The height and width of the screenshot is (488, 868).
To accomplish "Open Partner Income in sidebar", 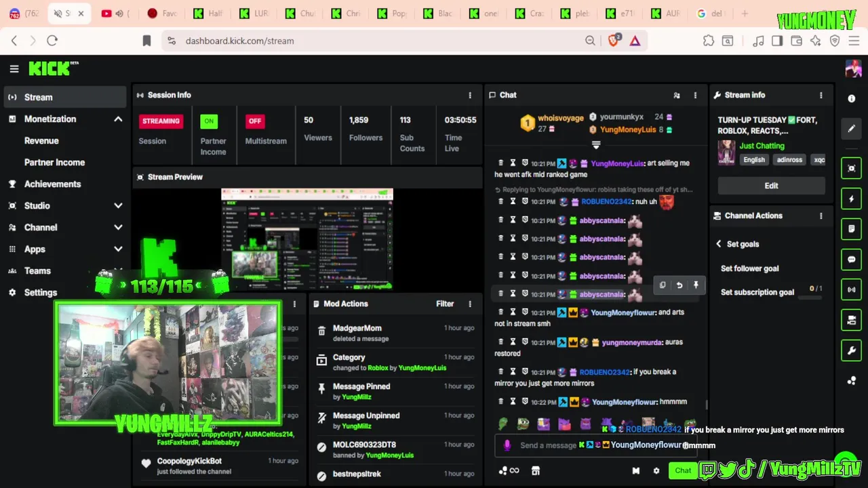I will pyautogui.click(x=54, y=163).
